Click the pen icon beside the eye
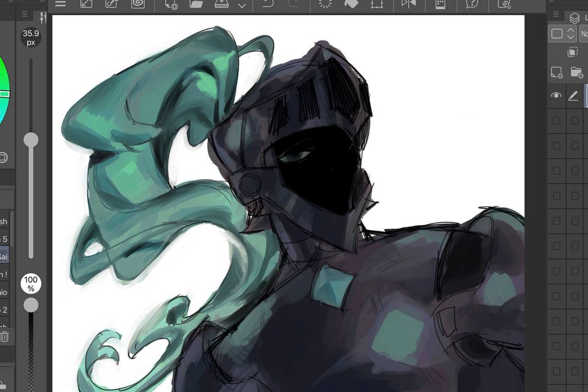Viewport: 588px width, 392px height. click(573, 96)
